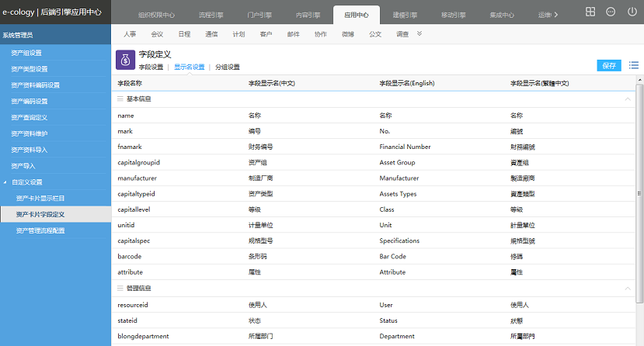Save field display names with 保存
The width and height of the screenshot is (644, 346).
coord(609,65)
